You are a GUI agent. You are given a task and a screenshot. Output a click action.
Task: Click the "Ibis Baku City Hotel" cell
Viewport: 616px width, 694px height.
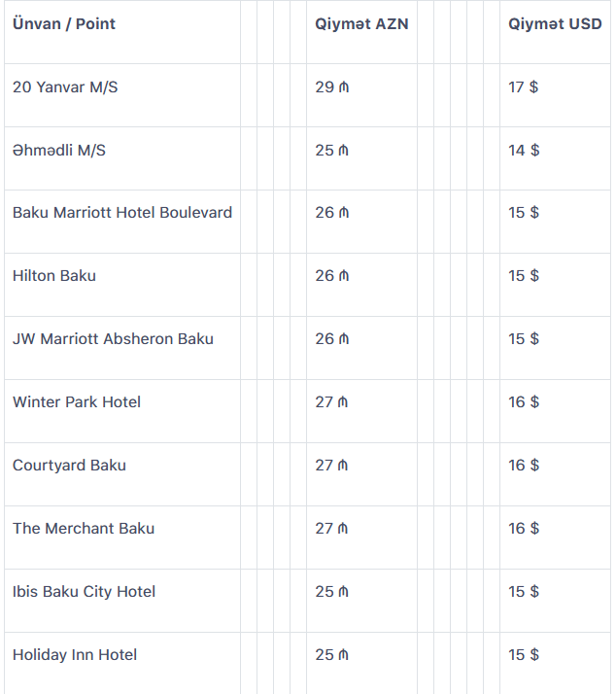pyautogui.click(x=84, y=592)
